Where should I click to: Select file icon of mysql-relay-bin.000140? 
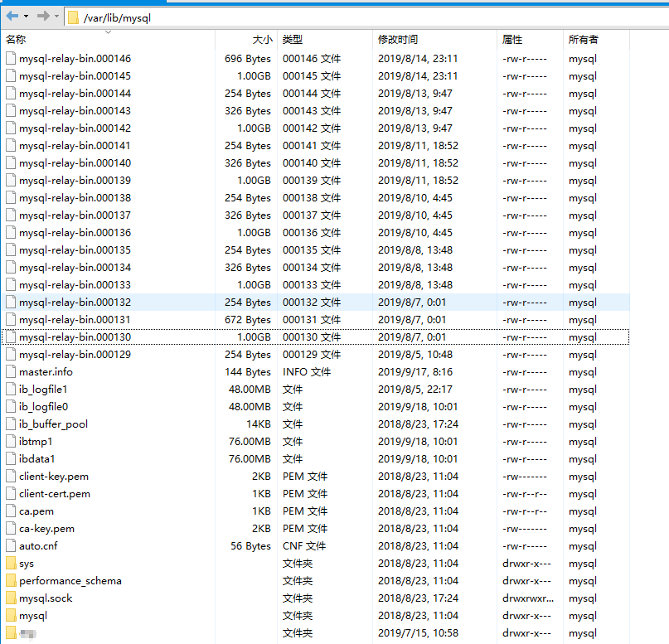tap(11, 163)
